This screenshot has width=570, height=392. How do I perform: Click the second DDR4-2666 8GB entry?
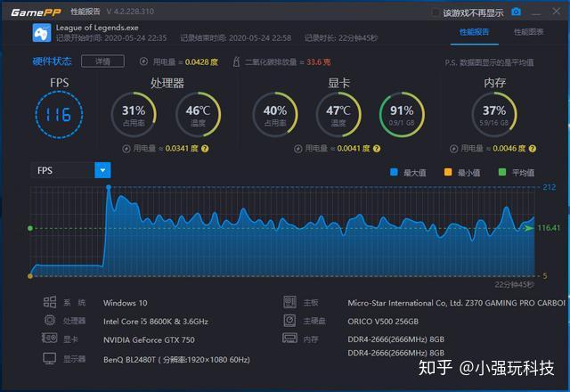point(395,353)
